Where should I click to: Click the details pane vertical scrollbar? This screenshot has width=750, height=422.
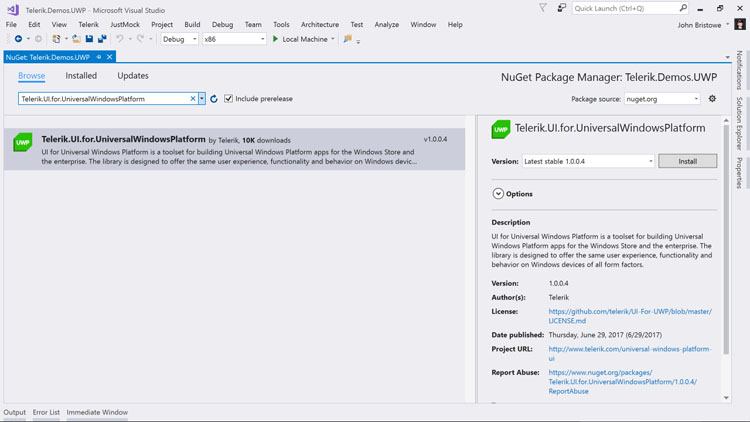click(726, 239)
